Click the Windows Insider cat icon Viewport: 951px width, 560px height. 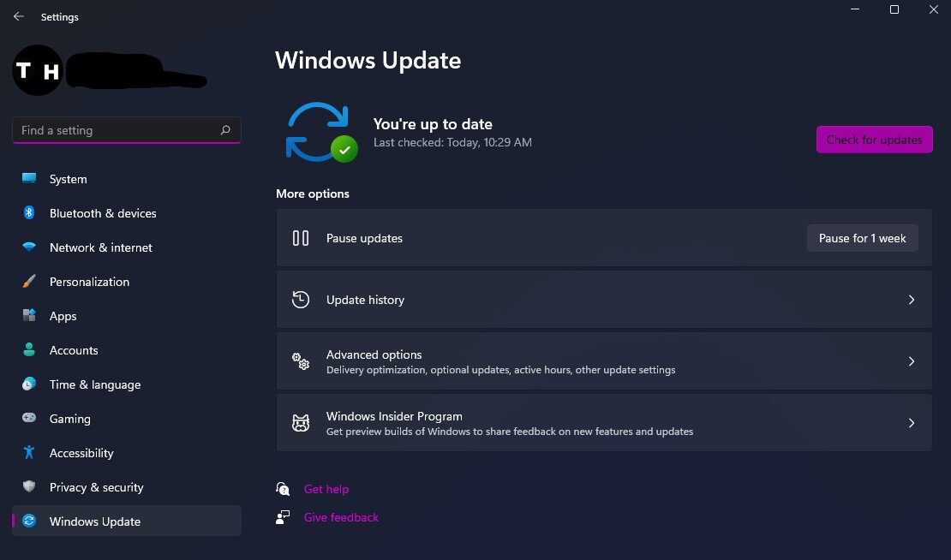point(301,422)
